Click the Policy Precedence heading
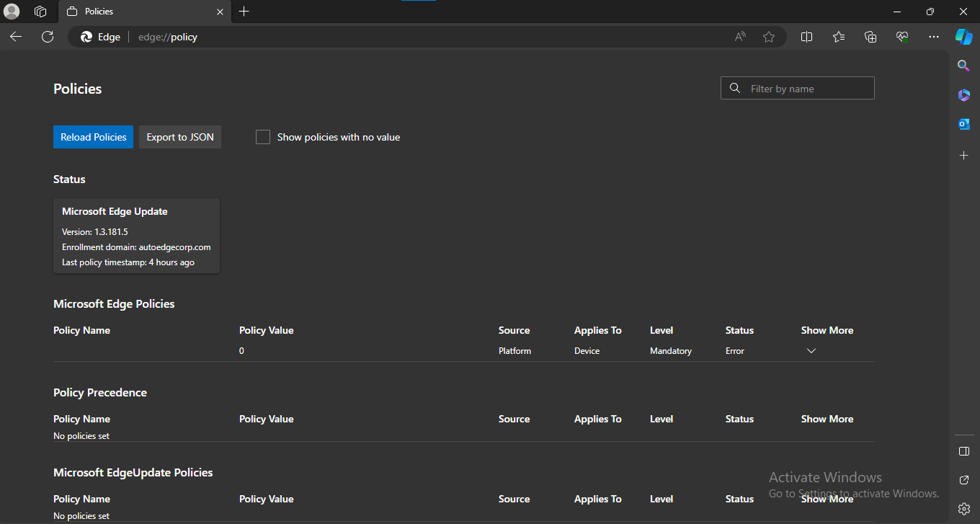The image size is (980, 524). pos(100,393)
